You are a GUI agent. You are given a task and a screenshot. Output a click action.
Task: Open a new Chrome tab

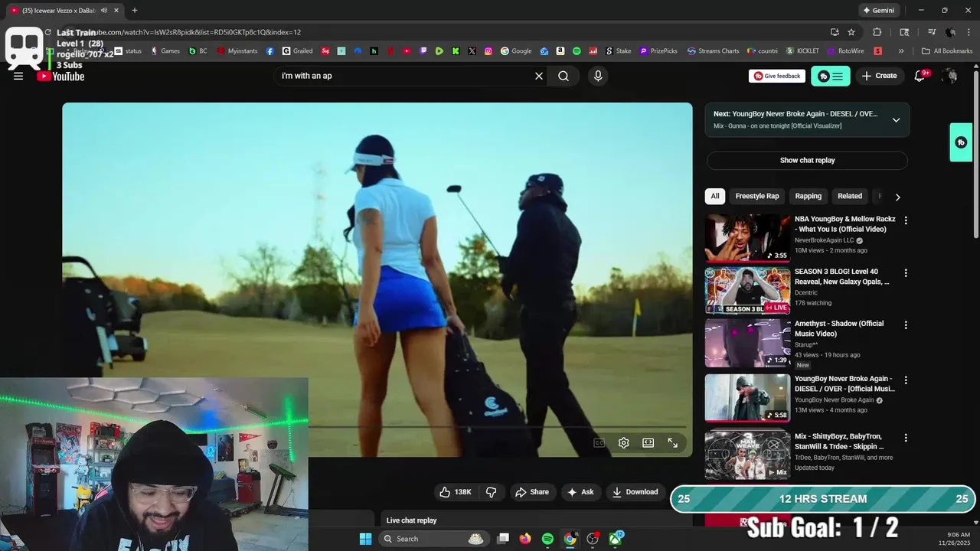tap(135, 10)
